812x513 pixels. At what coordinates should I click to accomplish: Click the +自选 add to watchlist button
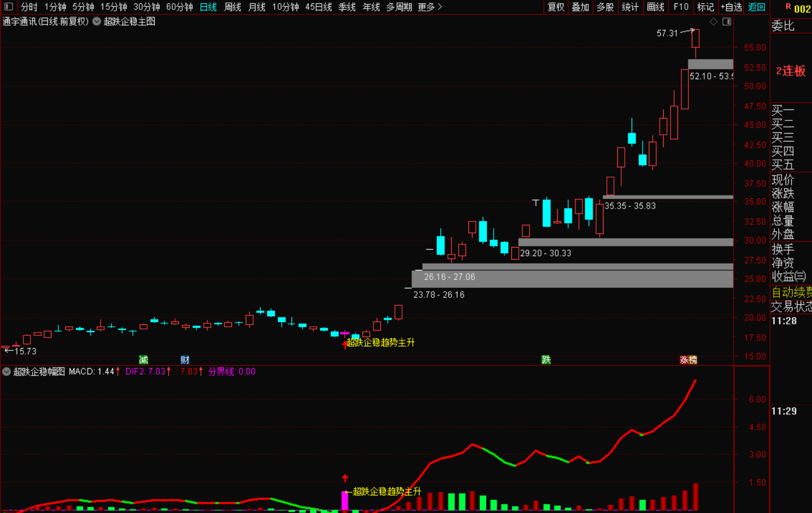pyautogui.click(x=731, y=7)
